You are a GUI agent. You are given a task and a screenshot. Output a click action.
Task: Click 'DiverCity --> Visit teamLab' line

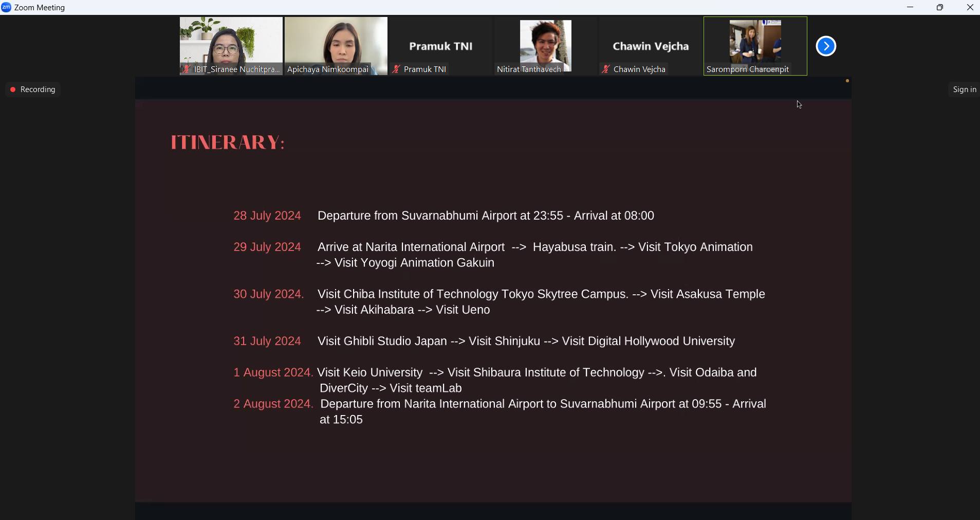(391, 389)
